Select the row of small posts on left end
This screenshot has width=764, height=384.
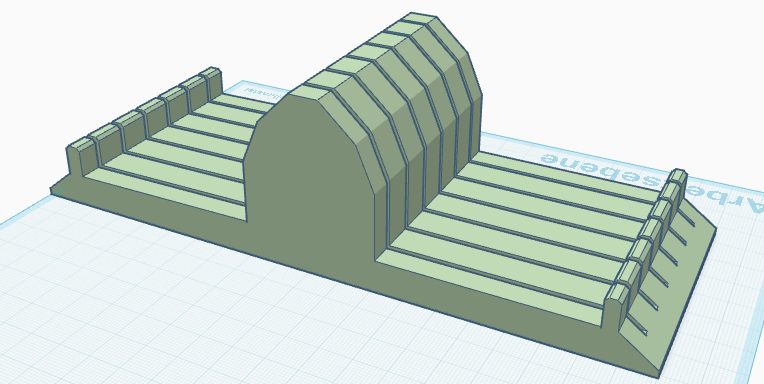point(144,122)
